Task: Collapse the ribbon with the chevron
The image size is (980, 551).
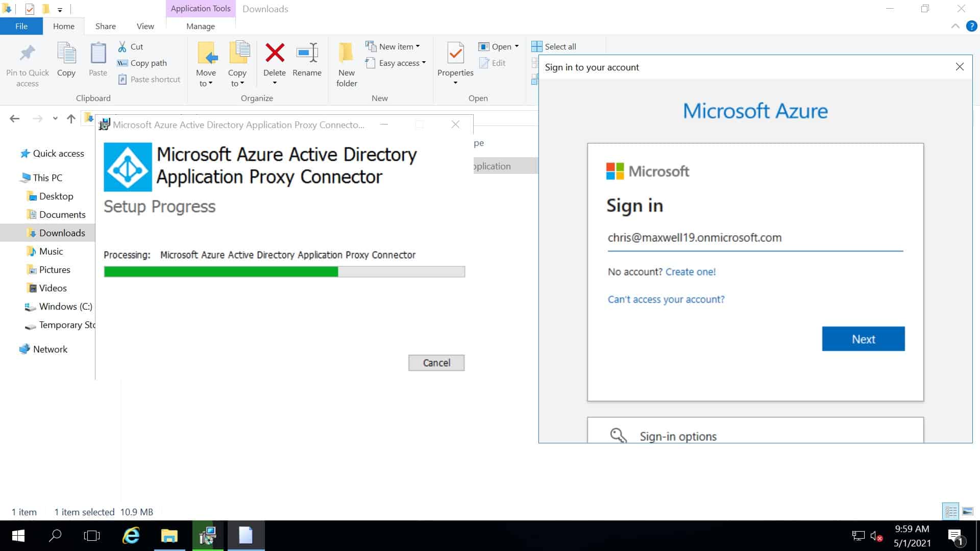Action: click(955, 27)
